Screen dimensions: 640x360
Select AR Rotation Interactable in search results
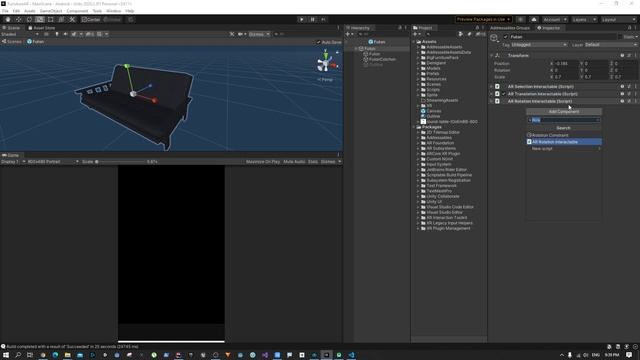(x=564, y=142)
